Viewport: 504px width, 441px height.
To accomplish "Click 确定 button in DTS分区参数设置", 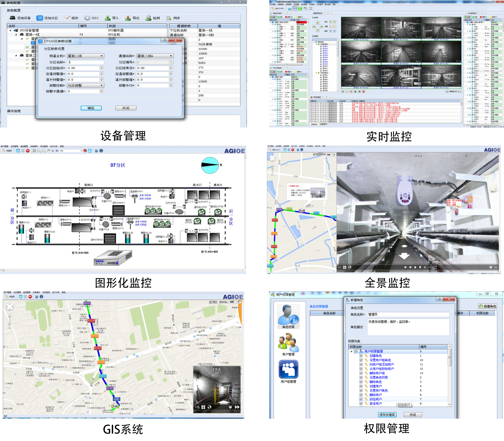I will 91,108.
